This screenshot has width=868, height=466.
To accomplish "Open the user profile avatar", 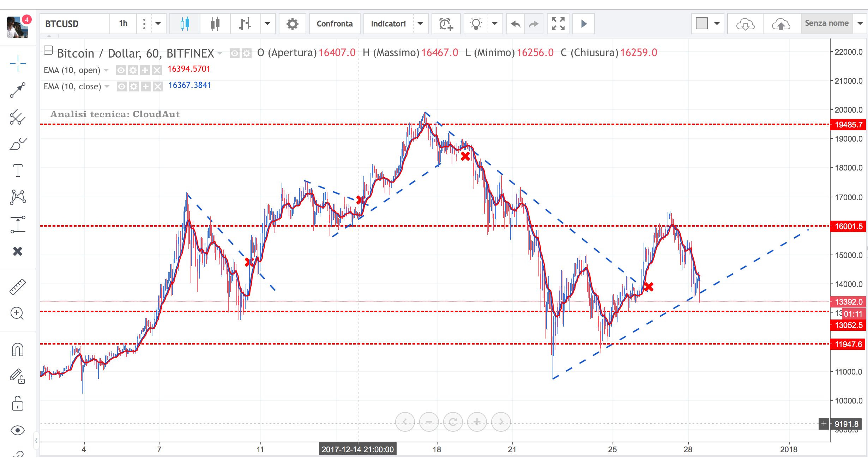I will click(x=18, y=27).
